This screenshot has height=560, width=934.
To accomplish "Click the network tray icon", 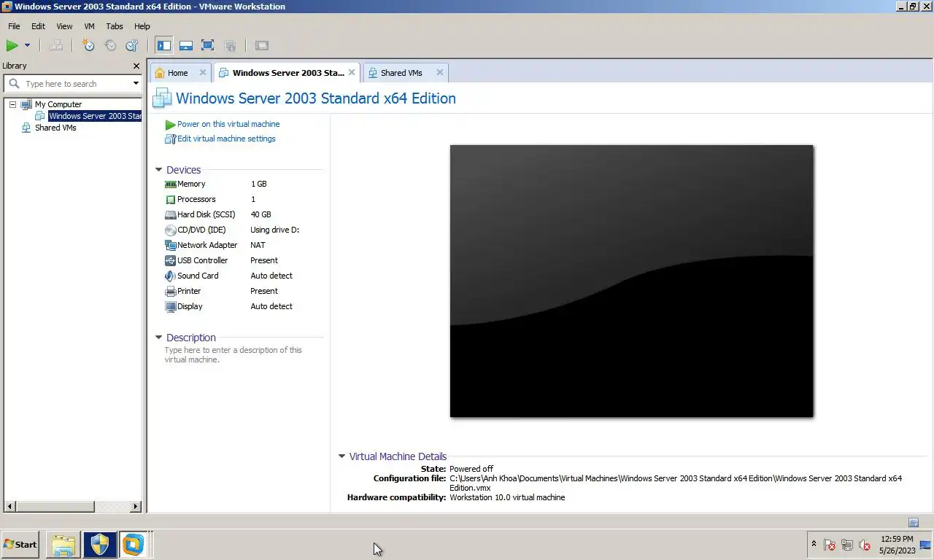I will coord(847,545).
